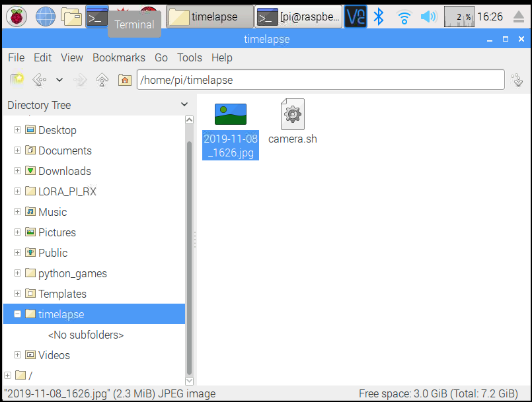Launch the web browser globe icon
The width and height of the screenshot is (532, 402).
[x=45, y=17]
